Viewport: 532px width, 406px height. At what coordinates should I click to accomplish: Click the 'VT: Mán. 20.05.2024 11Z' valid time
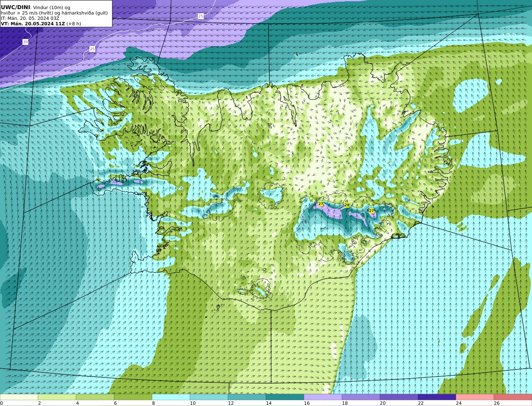(x=33, y=24)
